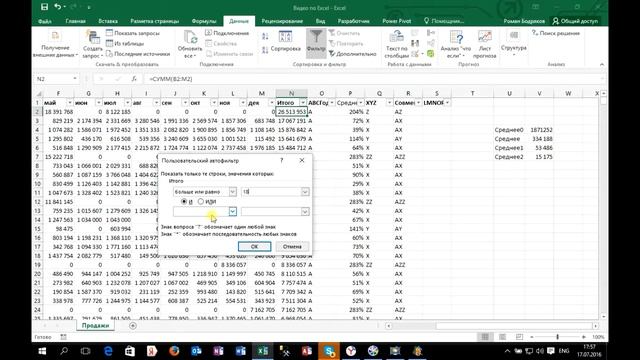Open the Структура group
The height and width of the screenshot is (360, 640).
click(x=513, y=43)
